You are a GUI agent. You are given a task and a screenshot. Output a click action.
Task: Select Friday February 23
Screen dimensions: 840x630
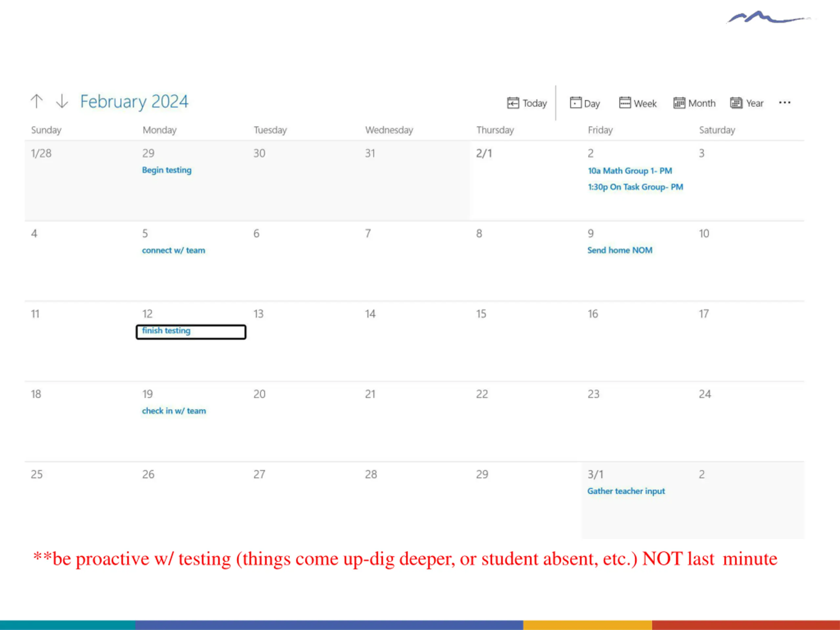click(x=594, y=394)
